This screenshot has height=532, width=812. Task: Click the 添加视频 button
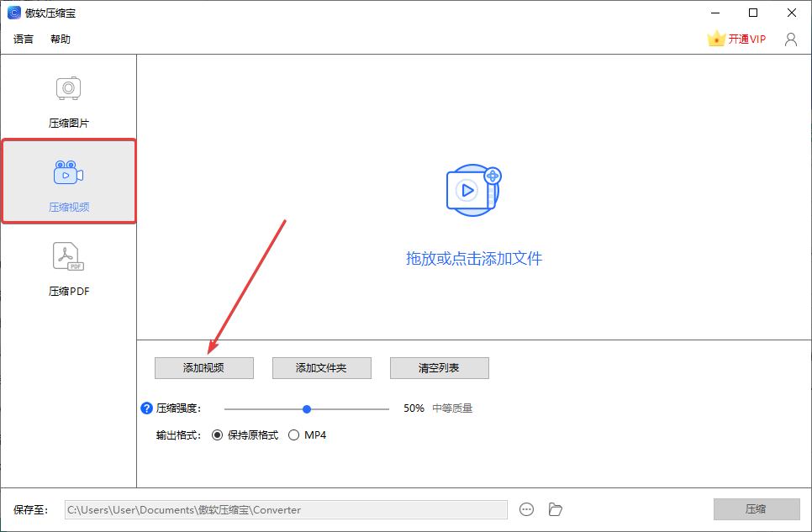pyautogui.click(x=204, y=368)
